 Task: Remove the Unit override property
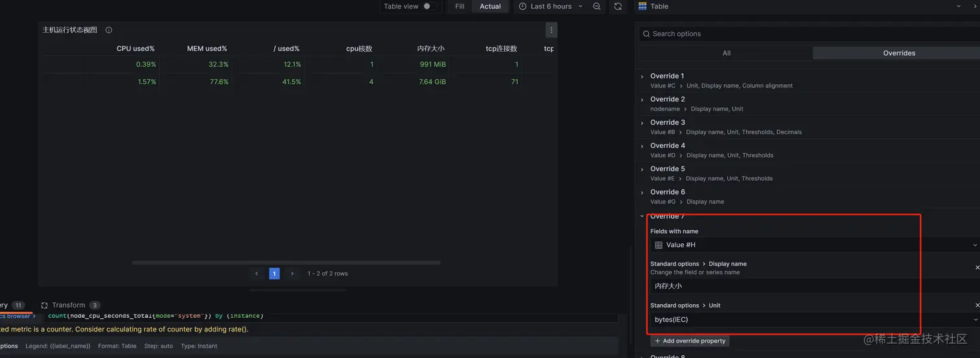977,305
